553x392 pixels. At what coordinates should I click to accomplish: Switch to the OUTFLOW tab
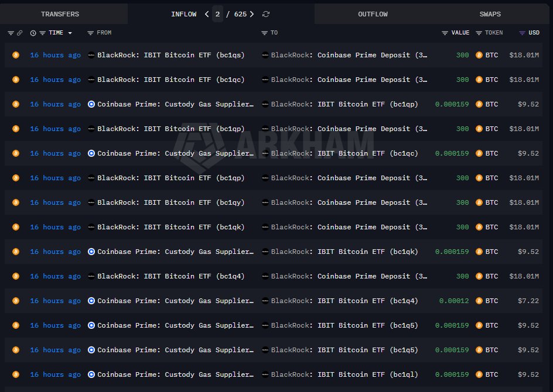(x=373, y=14)
